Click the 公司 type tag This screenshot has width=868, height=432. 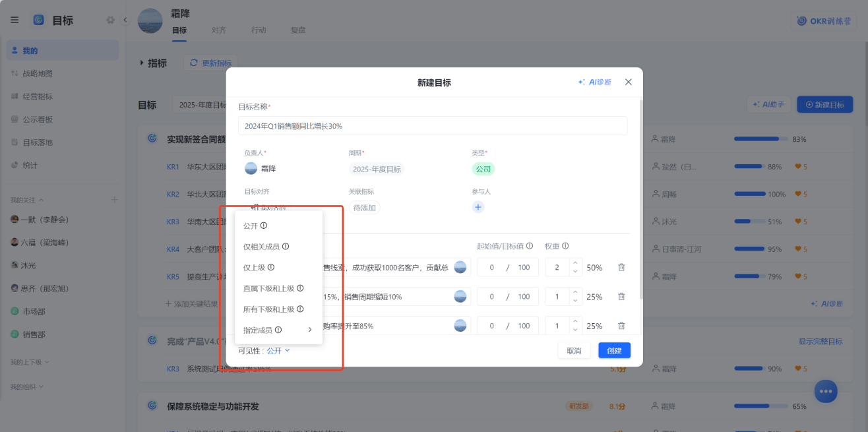tap(483, 169)
